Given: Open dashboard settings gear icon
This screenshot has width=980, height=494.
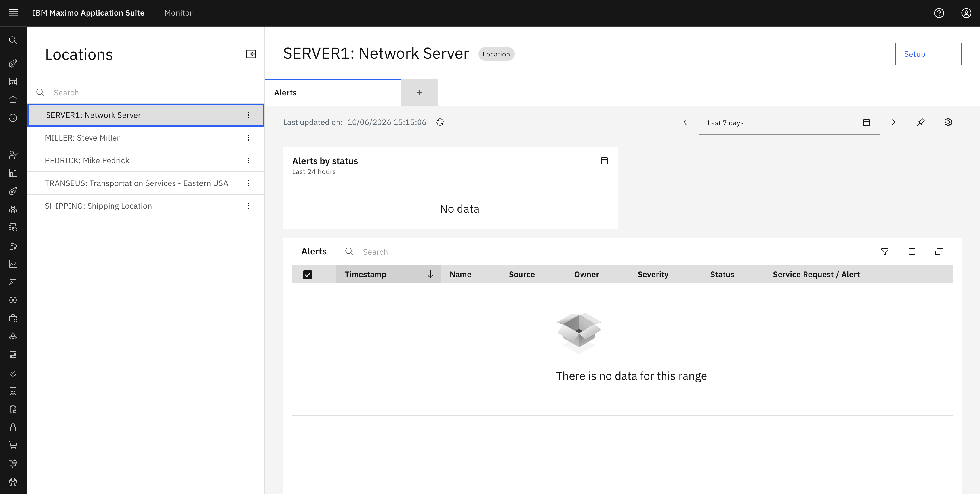Looking at the screenshot, I should (948, 122).
